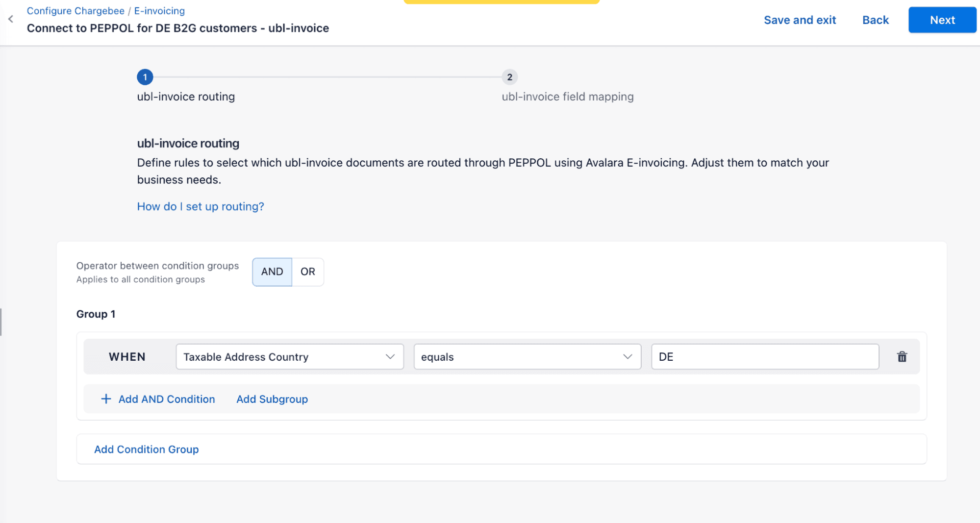
Task: Click the plus icon for AND condition
Action: 106,399
